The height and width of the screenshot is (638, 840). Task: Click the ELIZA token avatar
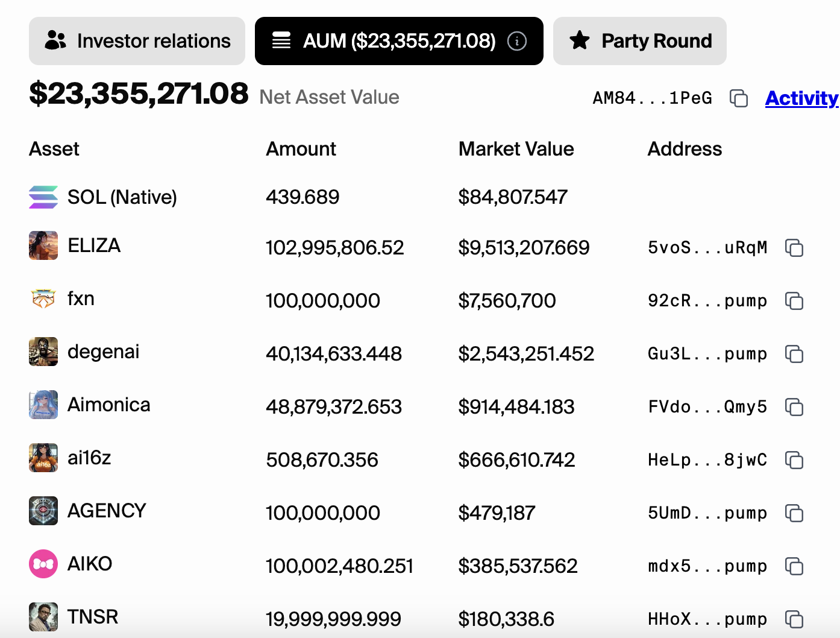tap(43, 245)
